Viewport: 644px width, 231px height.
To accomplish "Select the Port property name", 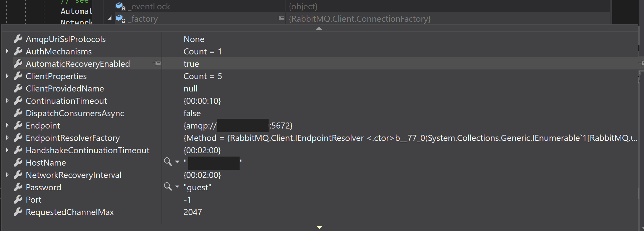I will (33, 200).
